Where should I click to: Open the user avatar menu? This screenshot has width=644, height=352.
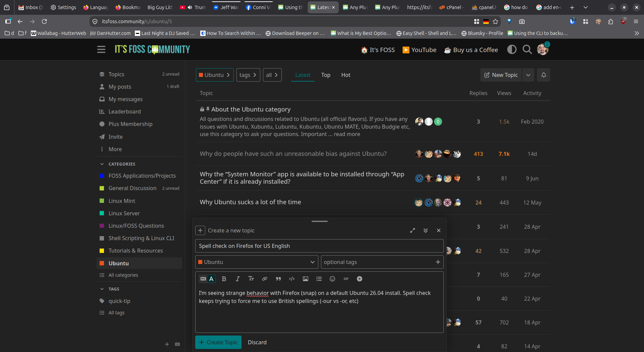(543, 50)
